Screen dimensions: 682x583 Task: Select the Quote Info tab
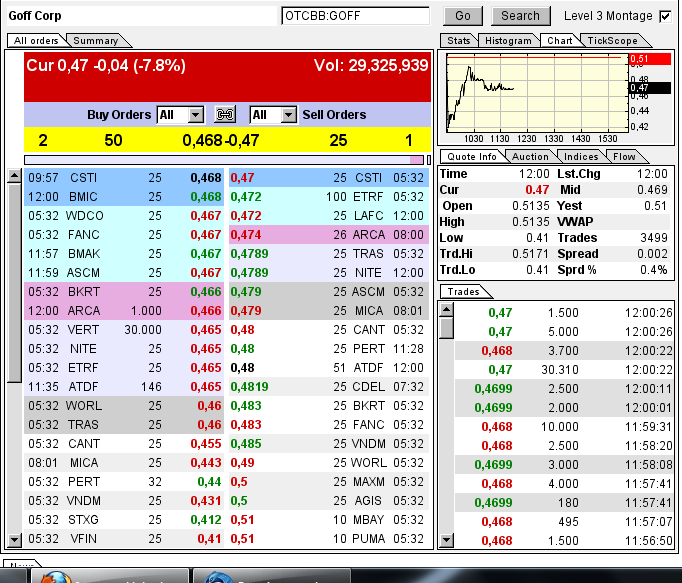point(472,157)
